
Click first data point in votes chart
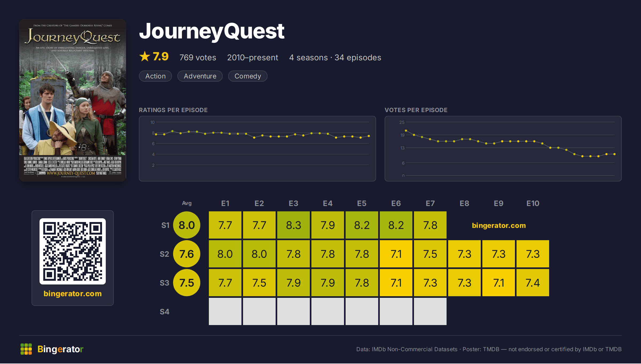406,130
